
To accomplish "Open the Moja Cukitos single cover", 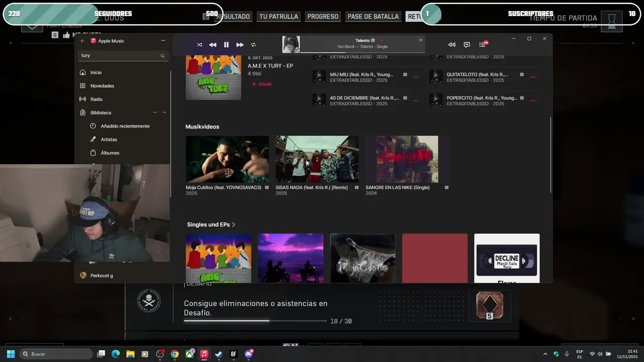I will coord(363,258).
